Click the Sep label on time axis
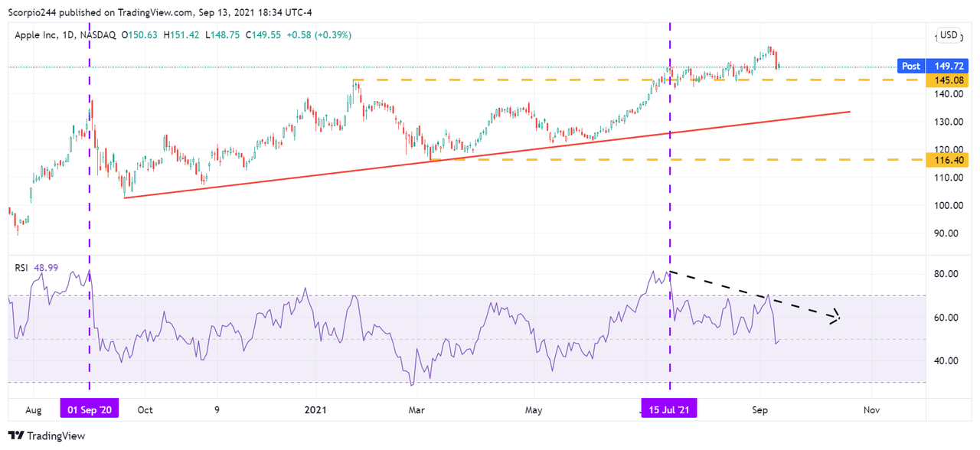This screenshot has width=980, height=450. coord(760,410)
